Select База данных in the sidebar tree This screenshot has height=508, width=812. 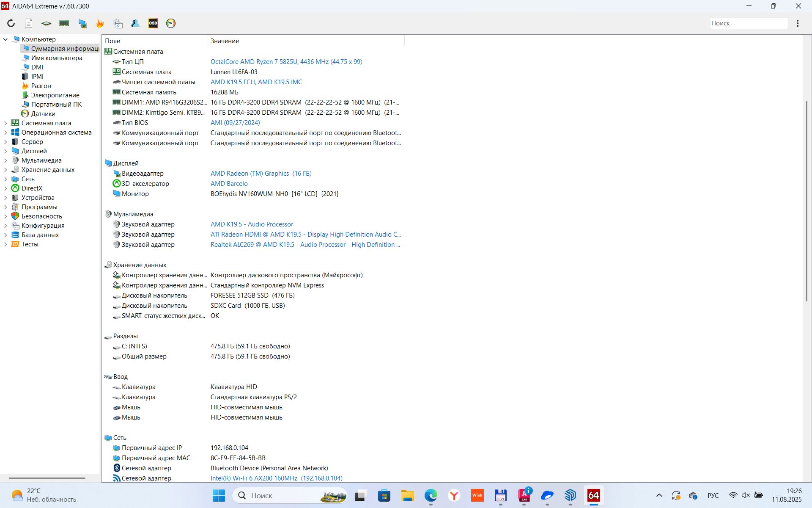coord(40,235)
